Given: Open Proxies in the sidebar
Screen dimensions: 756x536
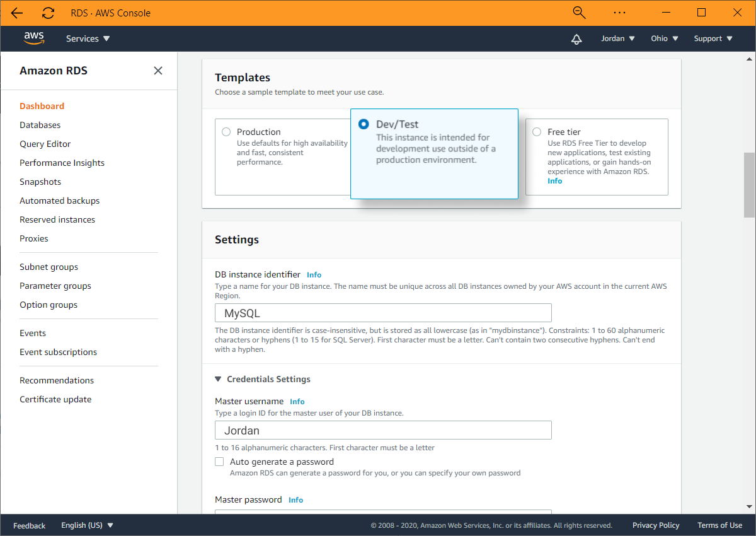Looking at the screenshot, I should click(x=34, y=238).
